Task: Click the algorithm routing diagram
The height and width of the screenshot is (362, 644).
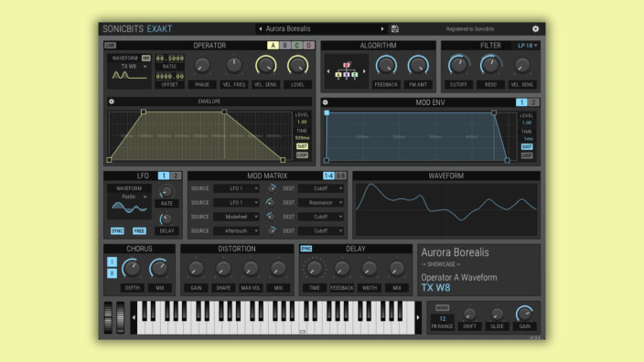Action: (346, 70)
